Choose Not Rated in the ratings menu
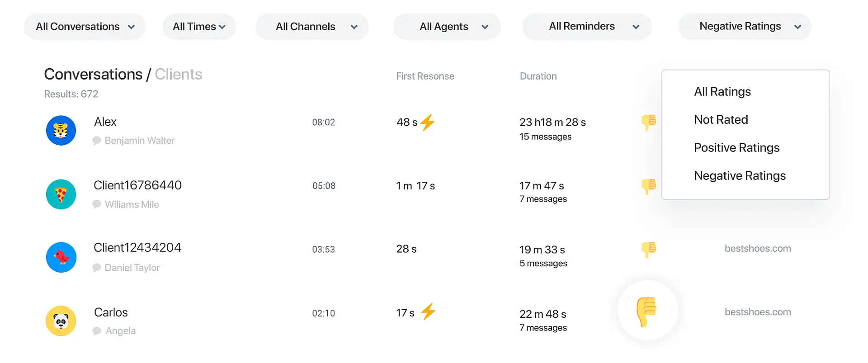868x363 pixels. pos(721,120)
